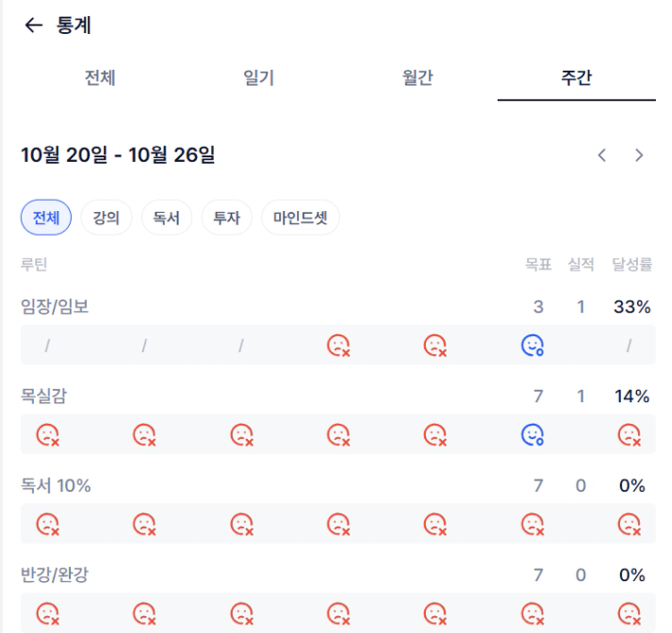Filter routines by 강의 chip
The width and height of the screenshot is (672, 633).
point(107,219)
